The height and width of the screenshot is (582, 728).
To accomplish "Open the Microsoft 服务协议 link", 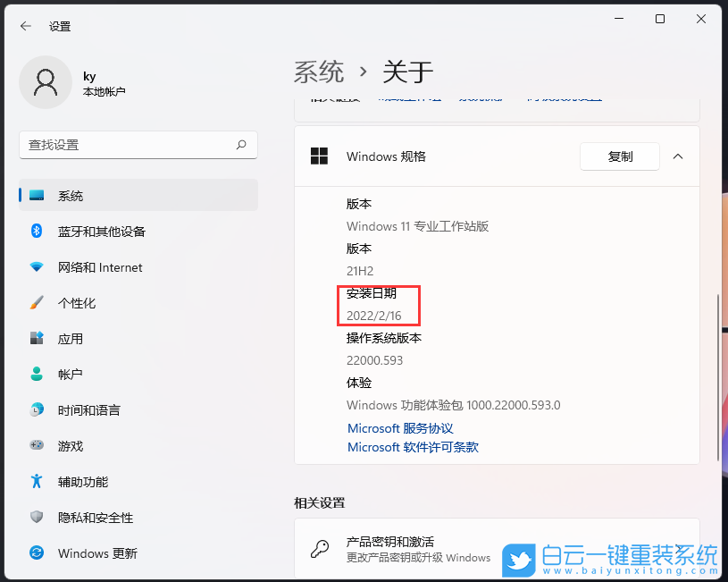I will tap(400, 427).
